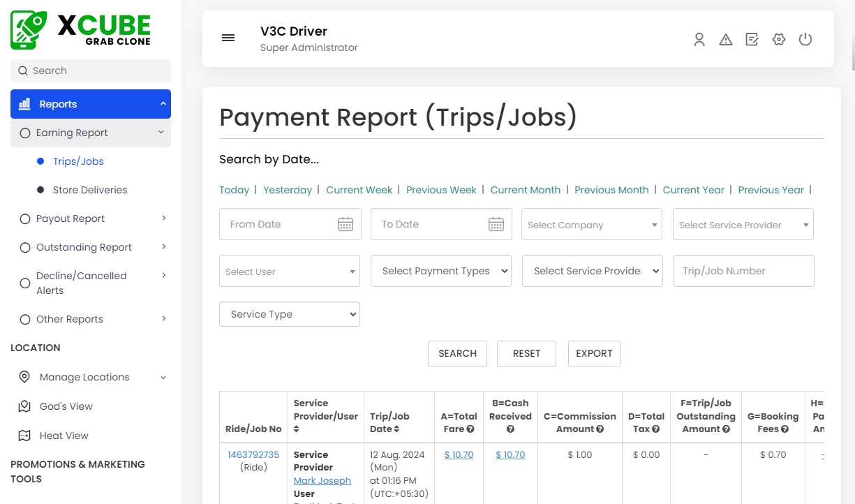Screen dimensions: 855x504
Task: Open Heat View from the sidebar icon
Action: (x=24, y=436)
